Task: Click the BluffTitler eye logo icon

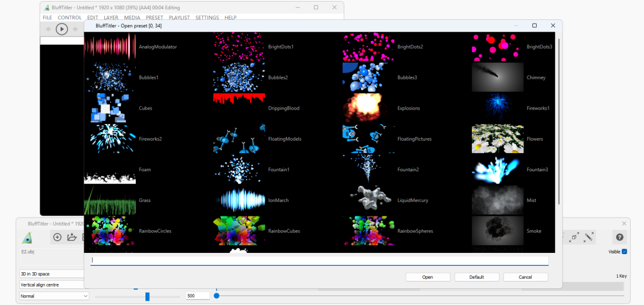Action: (x=27, y=238)
